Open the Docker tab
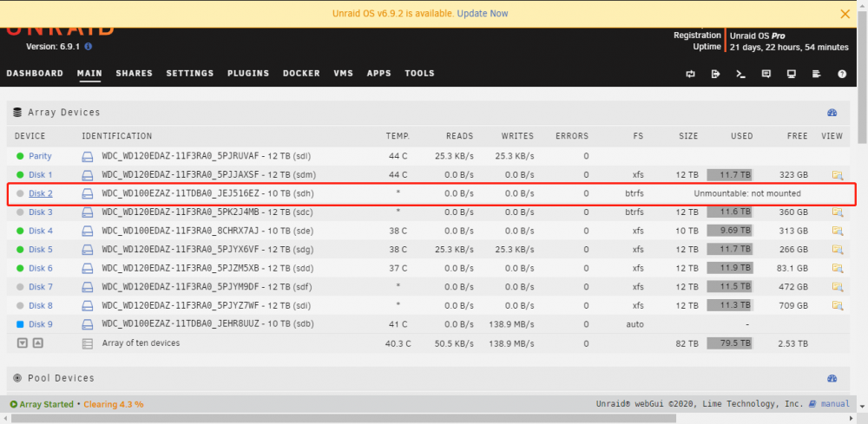The height and width of the screenshot is (424, 868). [301, 74]
